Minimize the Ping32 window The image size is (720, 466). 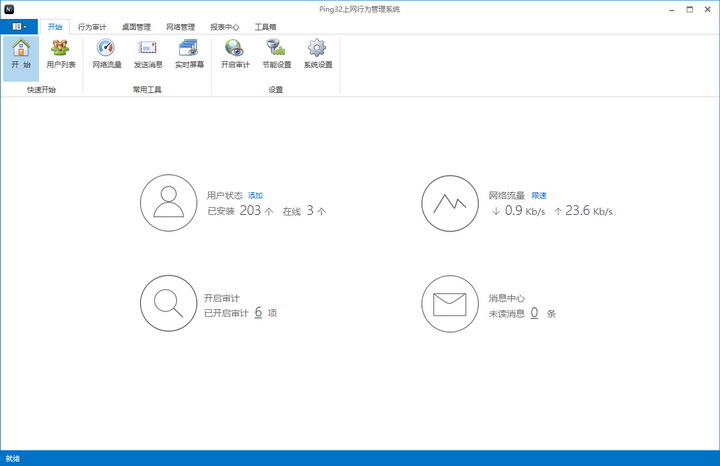[672, 9]
